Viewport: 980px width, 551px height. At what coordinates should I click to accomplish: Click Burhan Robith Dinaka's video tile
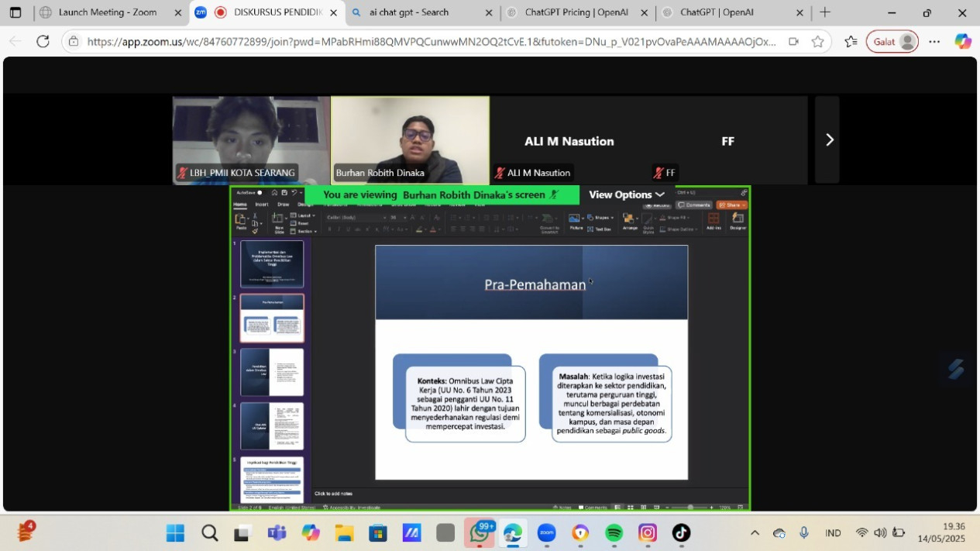[410, 139]
